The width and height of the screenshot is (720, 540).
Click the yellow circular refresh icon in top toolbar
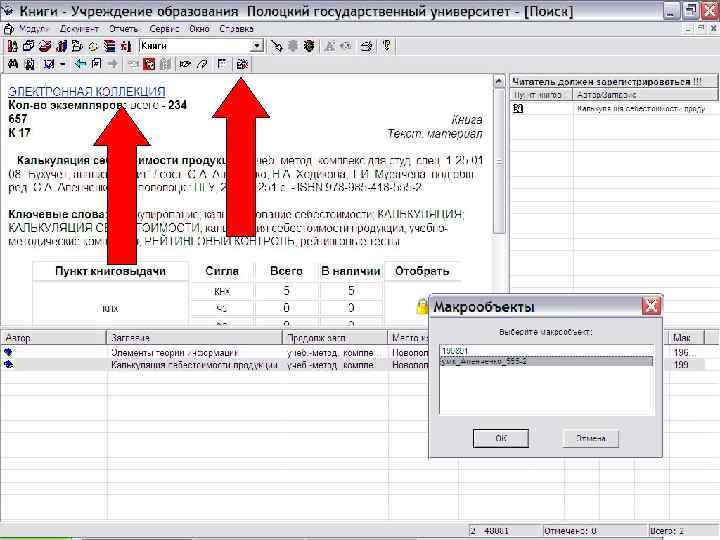pos(93,46)
